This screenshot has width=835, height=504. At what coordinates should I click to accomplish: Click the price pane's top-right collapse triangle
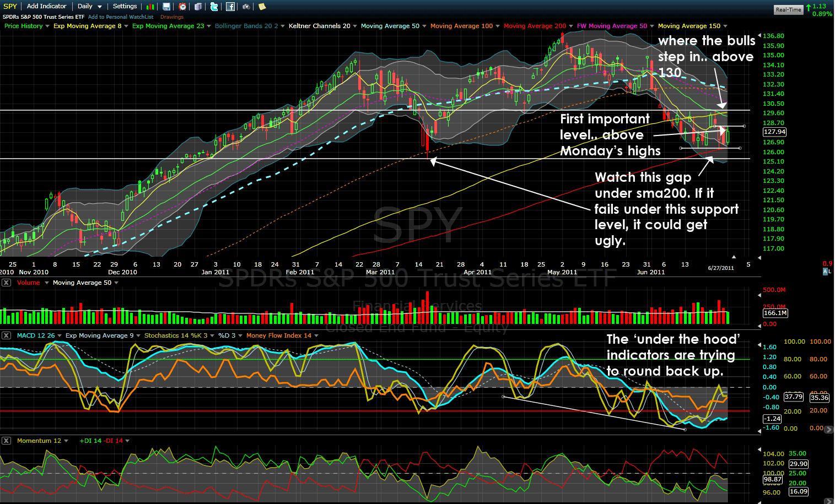pos(759,35)
